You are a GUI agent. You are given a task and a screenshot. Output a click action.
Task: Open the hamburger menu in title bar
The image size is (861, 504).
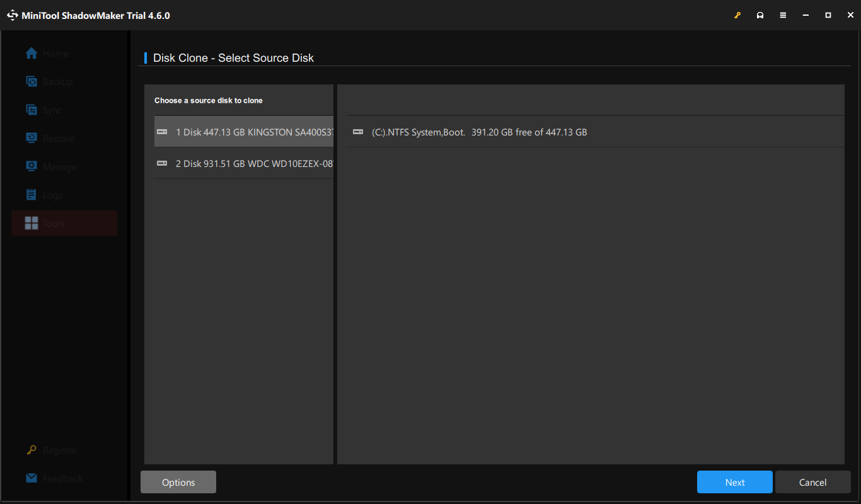[x=783, y=15]
